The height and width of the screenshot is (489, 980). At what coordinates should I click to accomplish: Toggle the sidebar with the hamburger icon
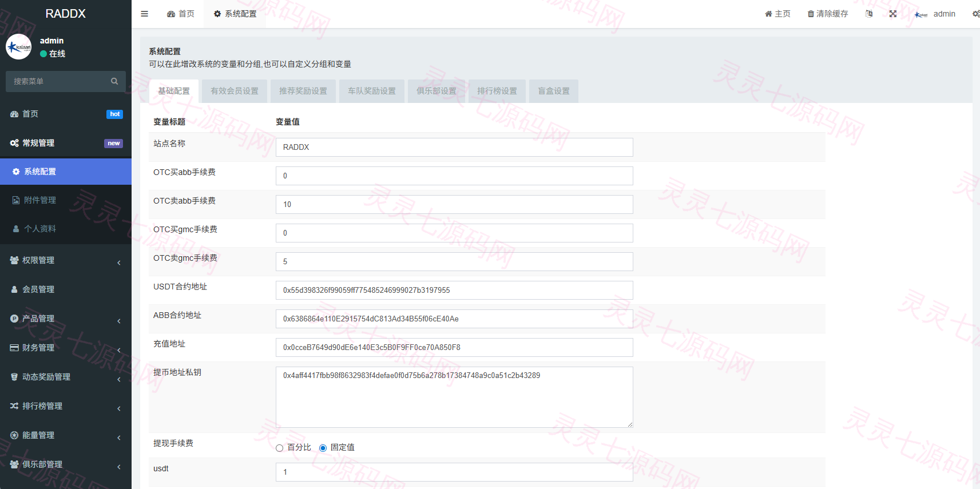point(144,14)
